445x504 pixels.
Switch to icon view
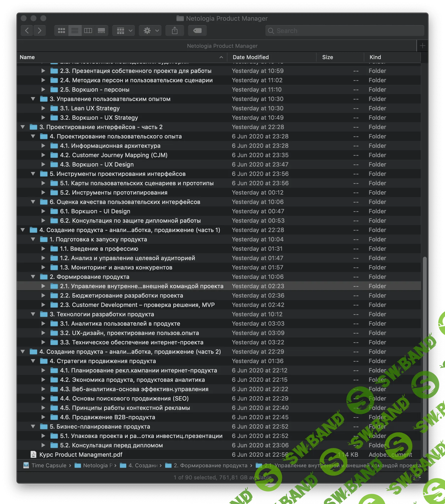tap(61, 31)
